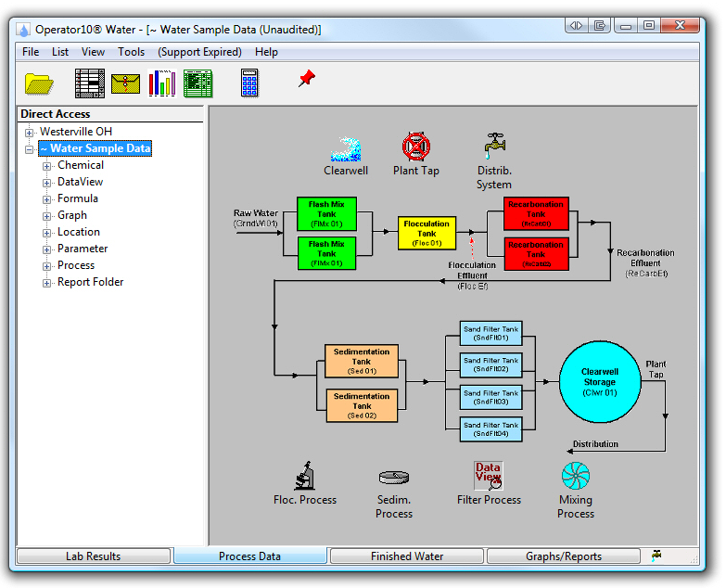Open the View menu
The image size is (726, 588).
(x=93, y=52)
